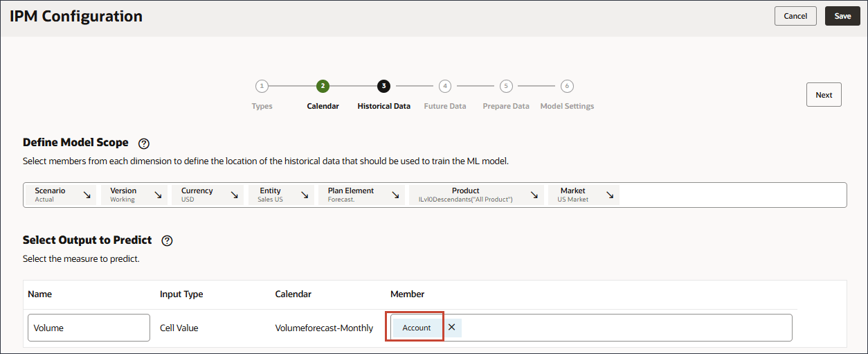
Task: Select the Currency USD dimension label
Action: (x=197, y=195)
